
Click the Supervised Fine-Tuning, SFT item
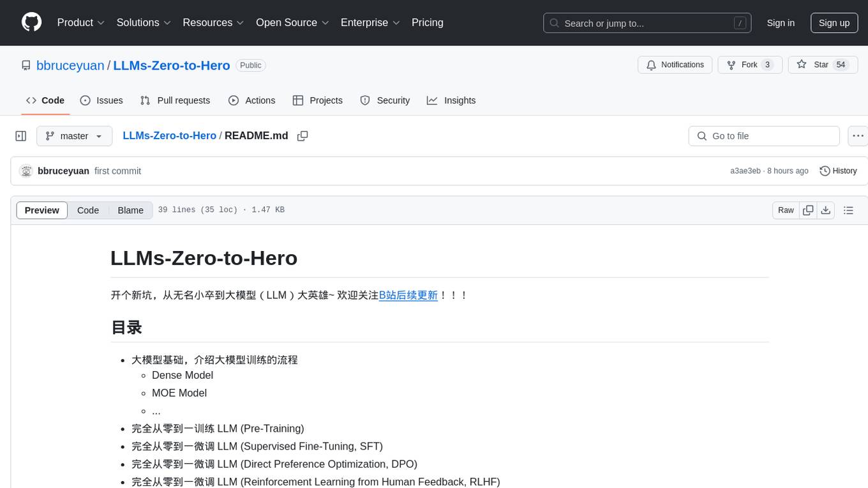[x=257, y=446]
